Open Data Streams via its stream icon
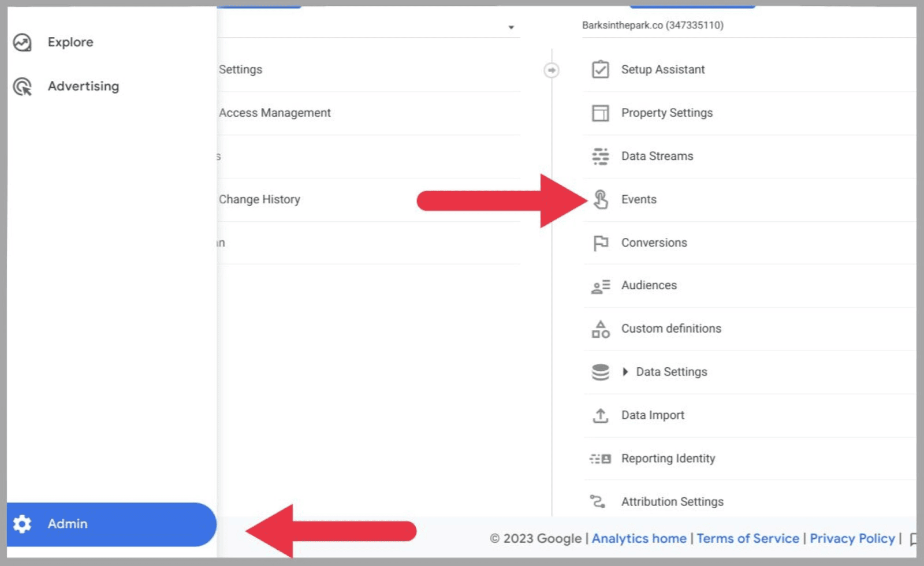Image resolution: width=924 pixels, height=566 pixels. 601,156
